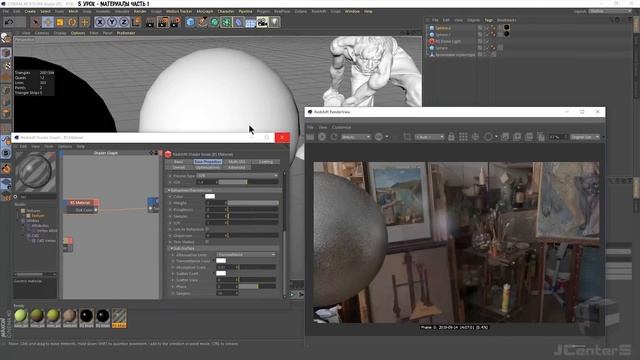Open Customize menu in RenderView
This screenshot has height=360, width=640.
pos(341,127)
